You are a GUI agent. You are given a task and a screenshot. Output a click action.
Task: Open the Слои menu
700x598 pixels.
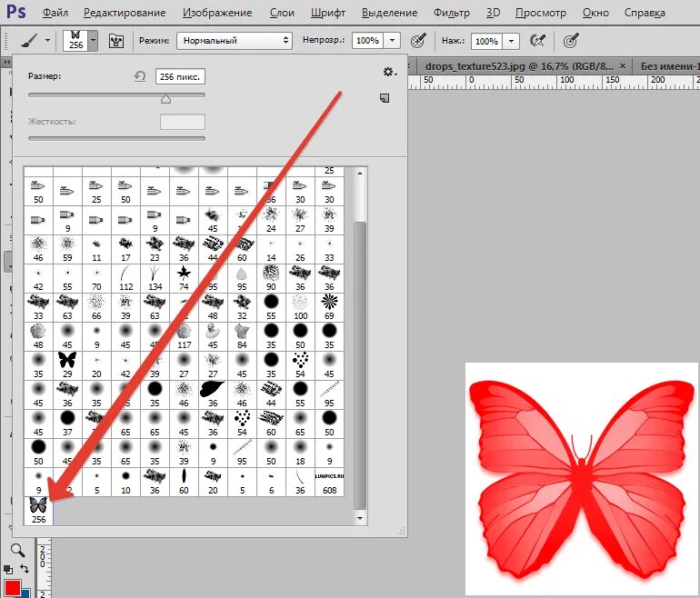(x=282, y=13)
